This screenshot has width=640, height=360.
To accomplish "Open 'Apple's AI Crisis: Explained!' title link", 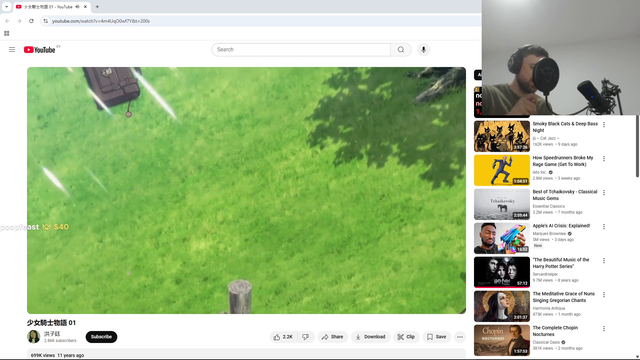I will [x=561, y=226].
